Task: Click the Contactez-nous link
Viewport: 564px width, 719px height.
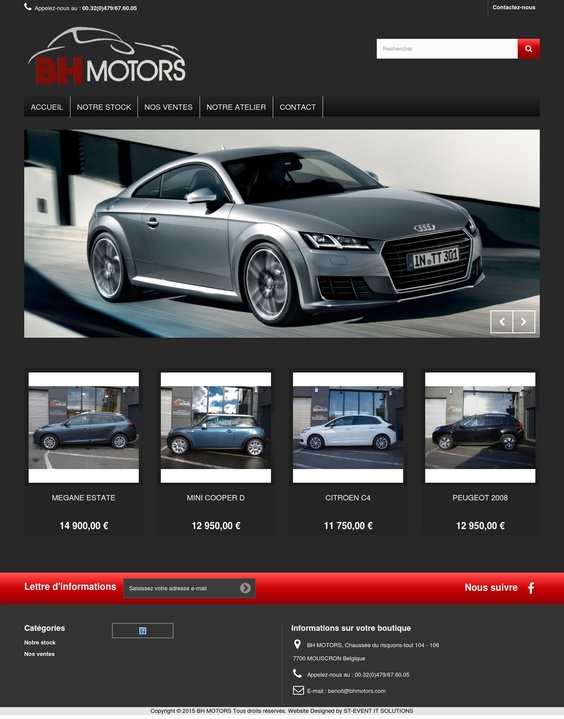Action: point(514,7)
